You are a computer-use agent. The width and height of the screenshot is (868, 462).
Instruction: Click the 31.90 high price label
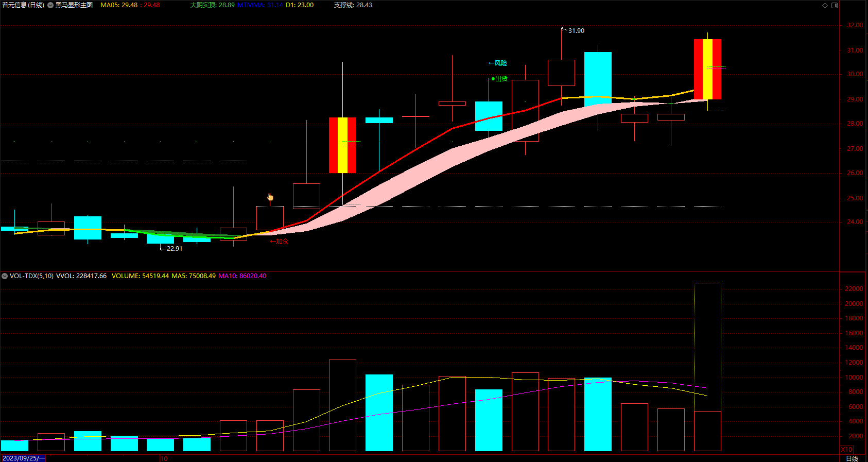(x=576, y=31)
